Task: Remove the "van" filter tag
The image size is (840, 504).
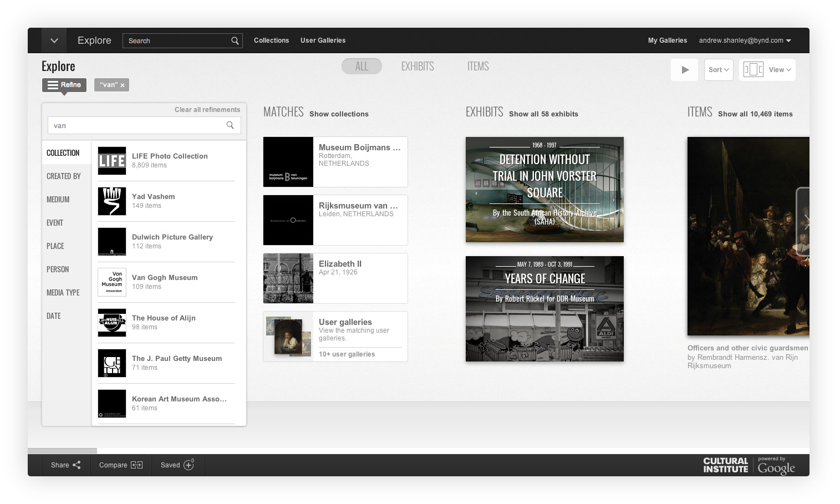Action: tap(122, 85)
